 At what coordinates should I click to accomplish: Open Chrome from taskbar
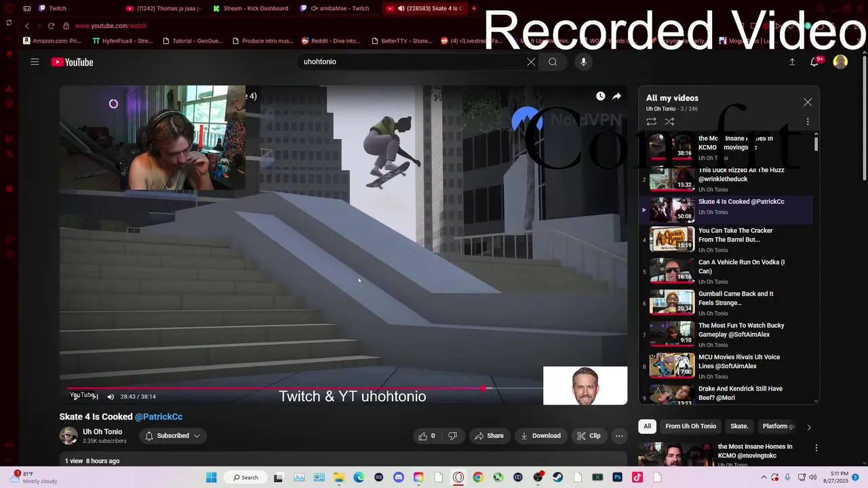click(478, 477)
